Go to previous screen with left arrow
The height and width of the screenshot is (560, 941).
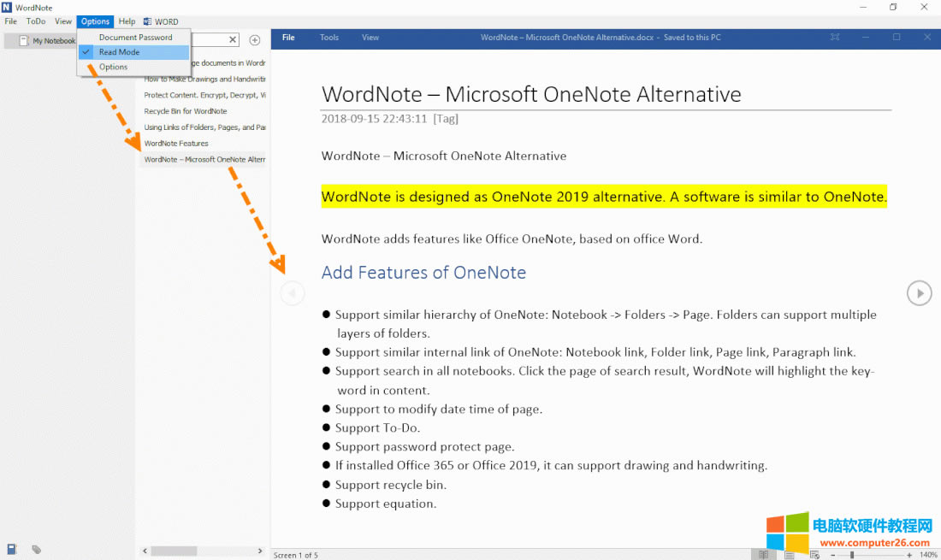point(292,293)
